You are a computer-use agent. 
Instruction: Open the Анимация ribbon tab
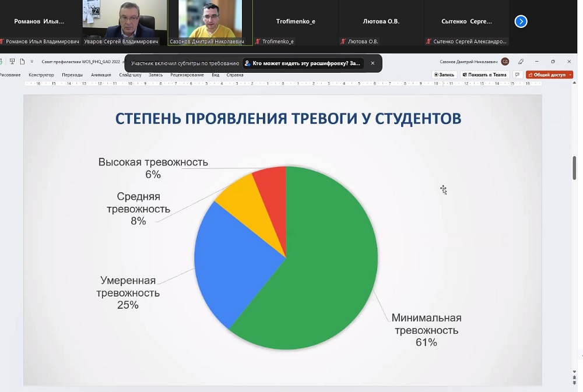[101, 75]
